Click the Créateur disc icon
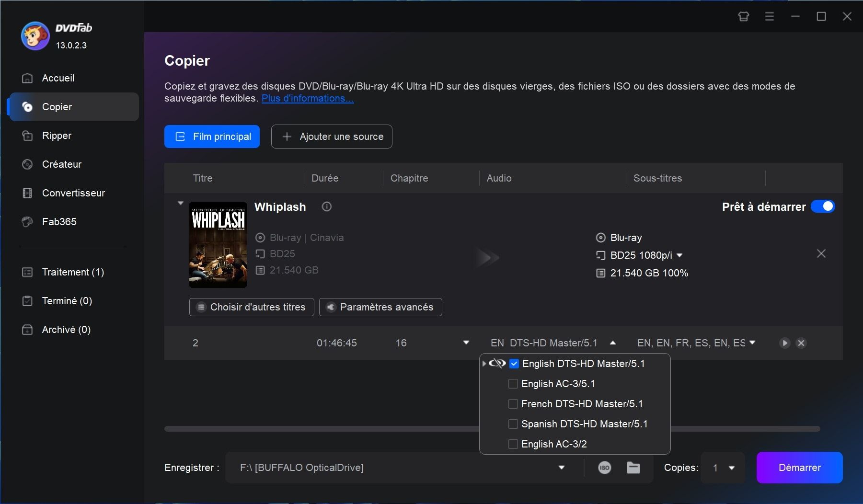Screen dimensions: 863x504 pyautogui.click(x=28, y=164)
